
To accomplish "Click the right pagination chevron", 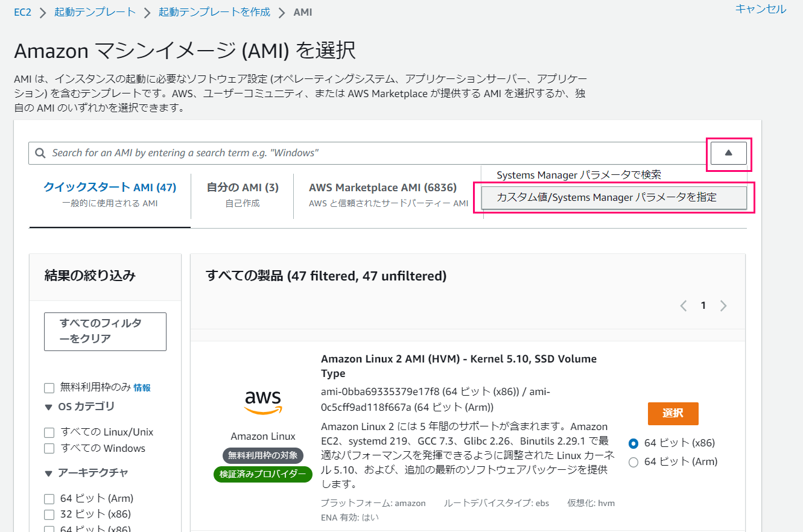I will coord(723,305).
